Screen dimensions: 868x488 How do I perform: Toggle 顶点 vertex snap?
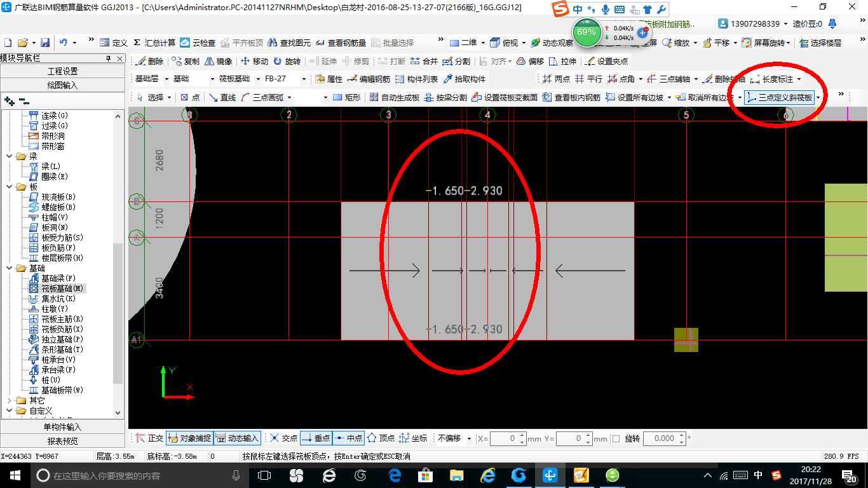381,438
